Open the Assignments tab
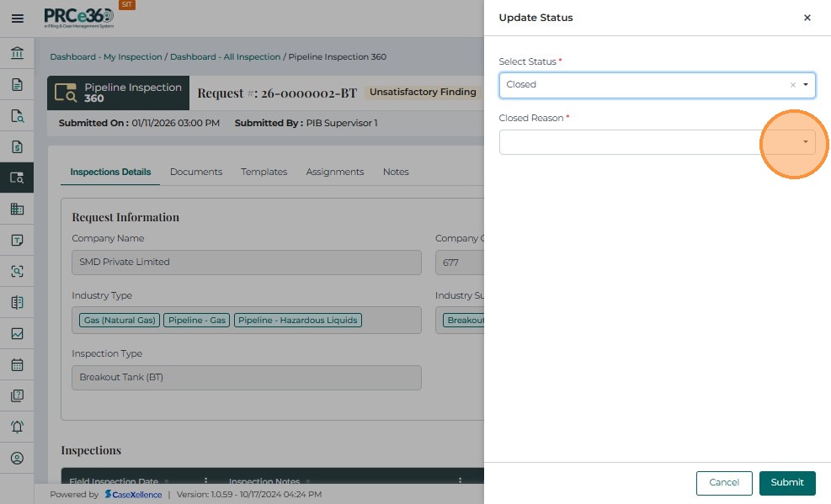 [334, 172]
